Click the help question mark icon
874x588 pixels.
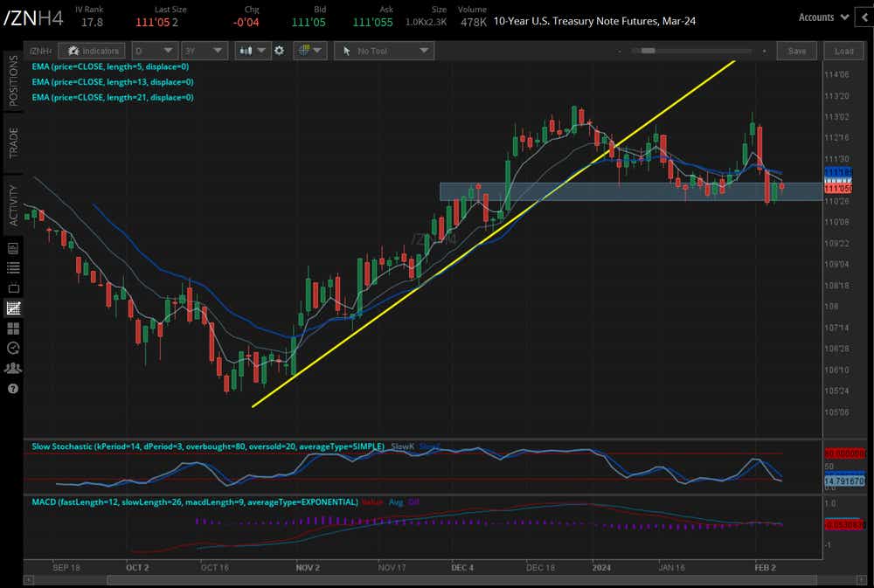[x=12, y=388]
